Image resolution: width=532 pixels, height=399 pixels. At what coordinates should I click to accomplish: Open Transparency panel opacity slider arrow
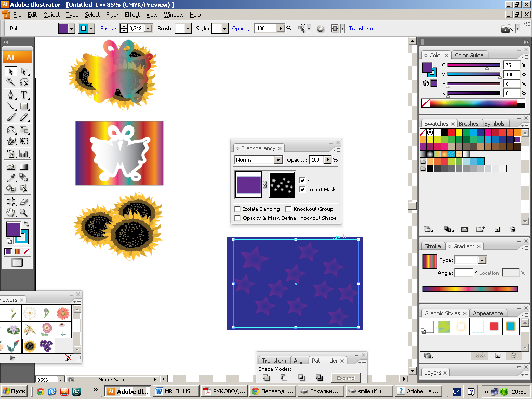(x=327, y=159)
